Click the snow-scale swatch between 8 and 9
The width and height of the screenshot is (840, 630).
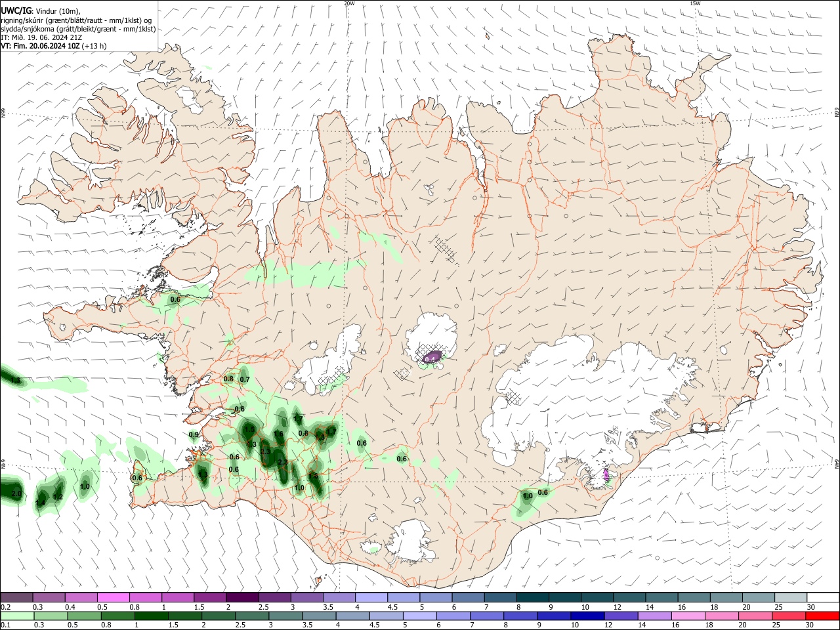coord(533,598)
